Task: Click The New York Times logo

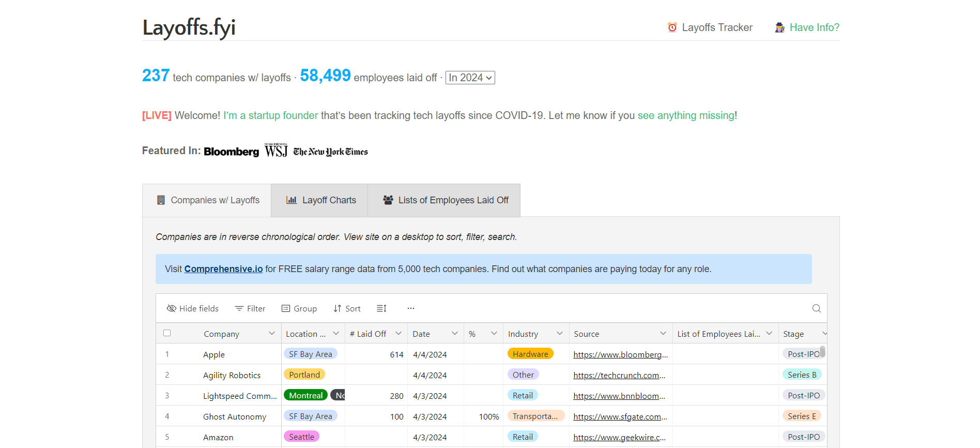Action: coord(330,152)
